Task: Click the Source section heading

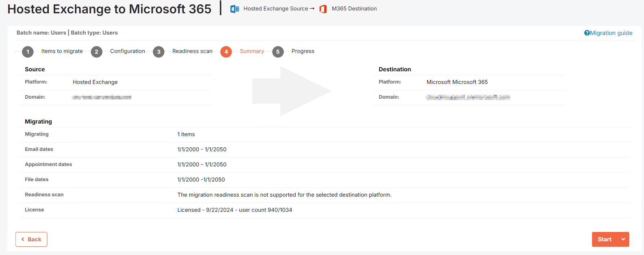Action: (35, 69)
